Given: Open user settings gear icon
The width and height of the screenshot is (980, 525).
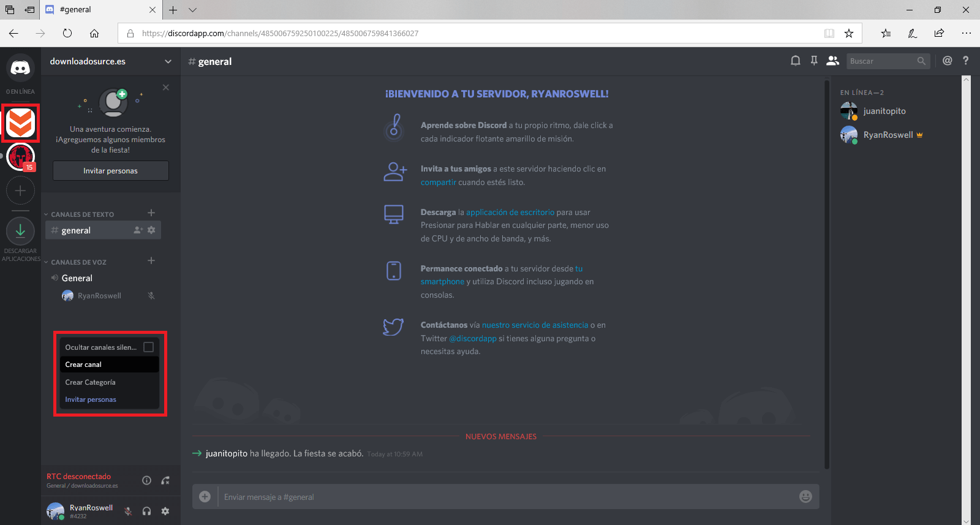Looking at the screenshot, I should [165, 511].
